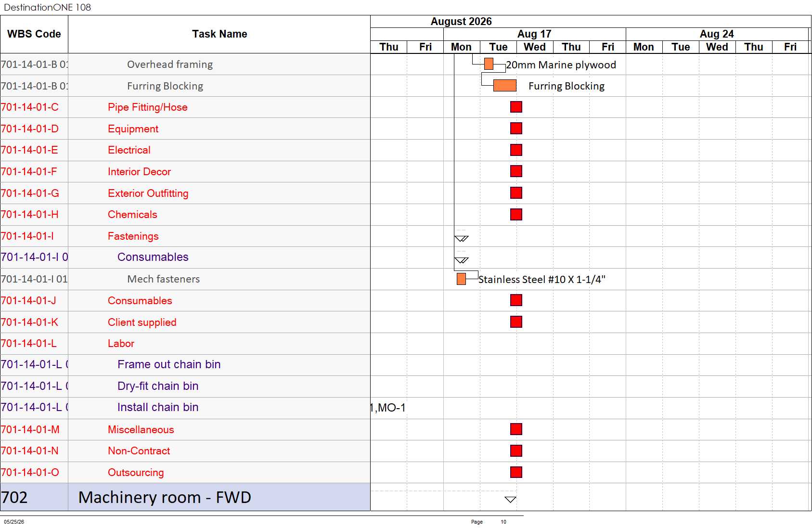Select the Mech fasteners task name
This screenshot has width=812, height=528.
pyautogui.click(x=164, y=279)
